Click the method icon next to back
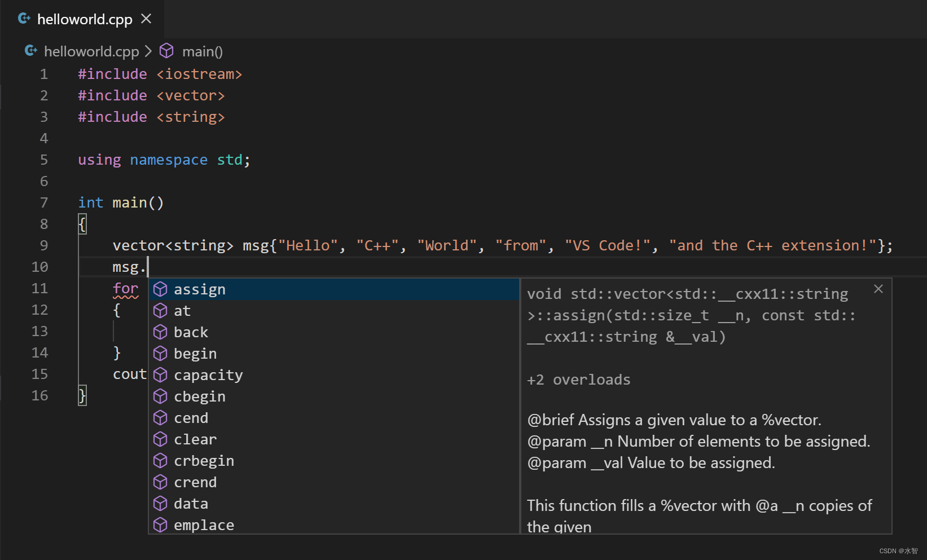This screenshot has width=927, height=560. 160,332
